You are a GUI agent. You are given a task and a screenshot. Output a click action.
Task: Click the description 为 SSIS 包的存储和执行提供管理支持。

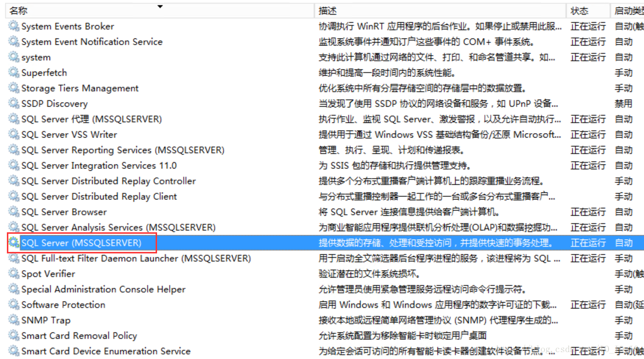(395, 166)
